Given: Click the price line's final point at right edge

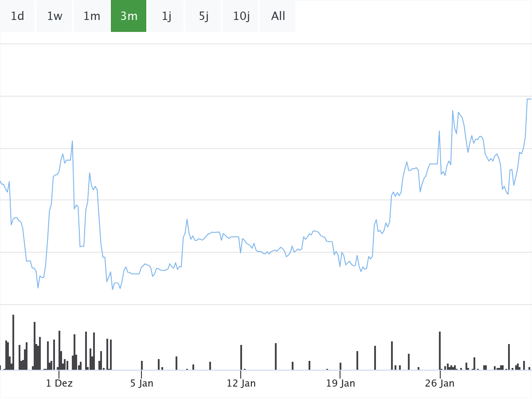Looking at the screenshot, I should pos(529,99).
